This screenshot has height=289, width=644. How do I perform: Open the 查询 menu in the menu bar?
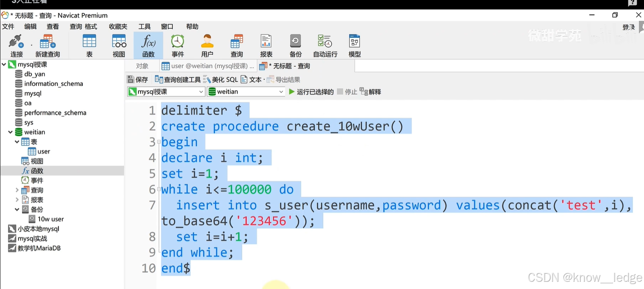pos(76,27)
